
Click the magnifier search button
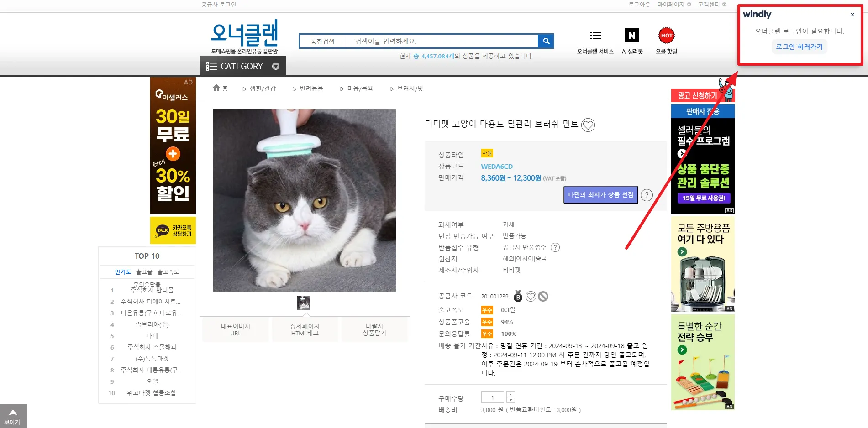pyautogui.click(x=546, y=41)
